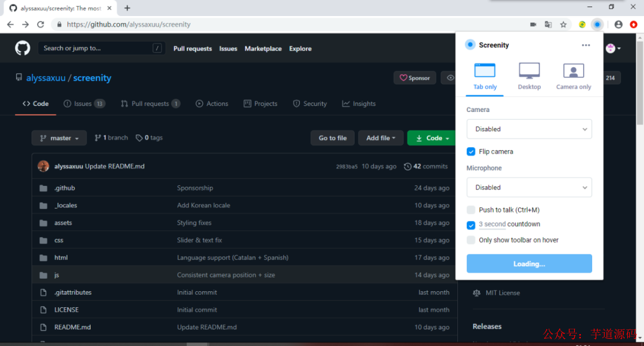
Task: Switch to the Issues tab
Action: click(84, 104)
